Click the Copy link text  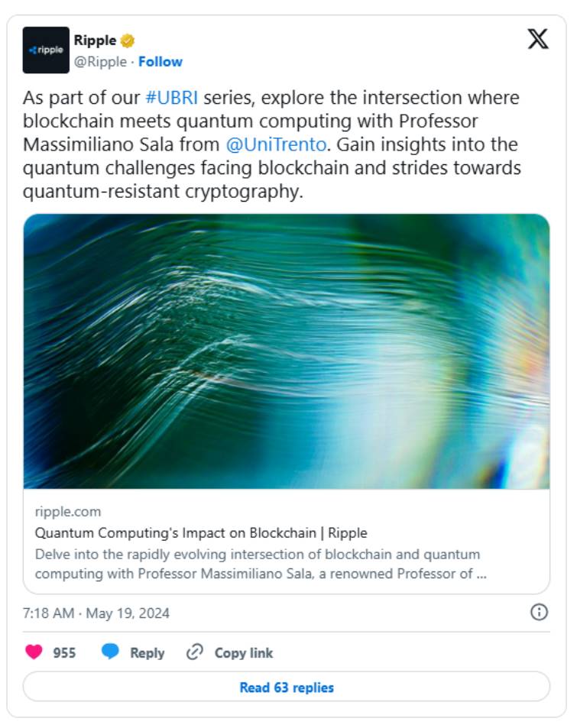point(244,653)
